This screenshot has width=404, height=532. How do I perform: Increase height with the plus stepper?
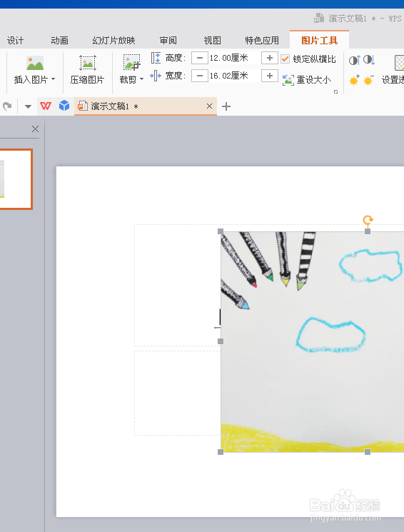(270, 58)
